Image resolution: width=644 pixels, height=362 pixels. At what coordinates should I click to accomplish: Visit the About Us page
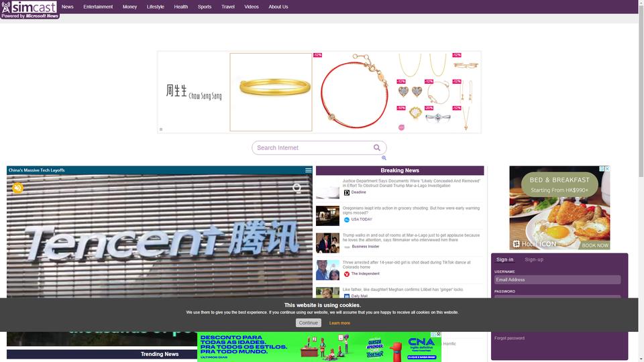tap(278, 7)
